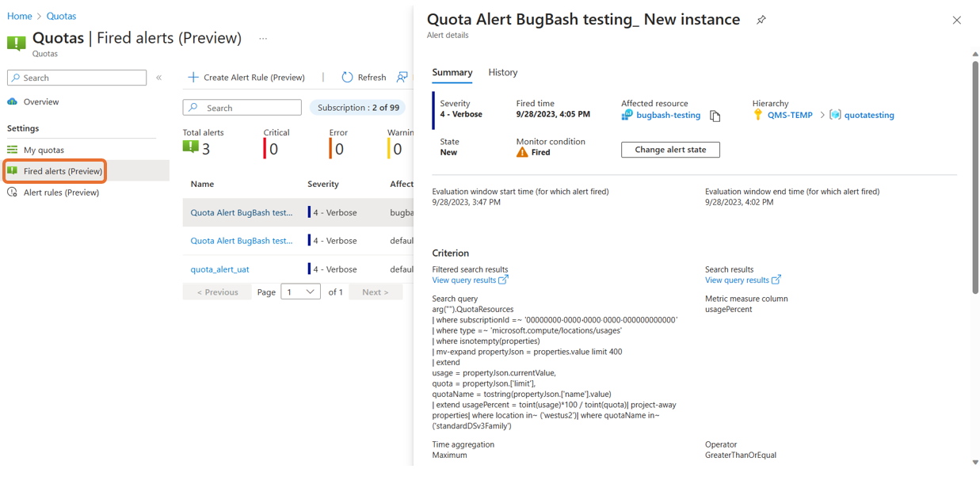The image size is (980, 484).
Task: Open the Subscription : 2 of 99 filter
Action: [x=358, y=108]
